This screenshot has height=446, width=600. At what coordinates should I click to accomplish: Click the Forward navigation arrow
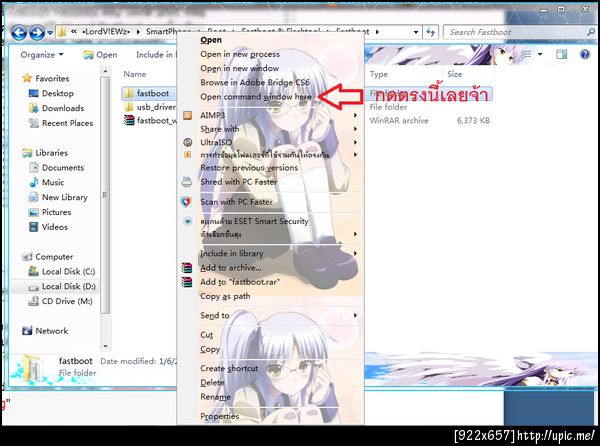coord(37,33)
